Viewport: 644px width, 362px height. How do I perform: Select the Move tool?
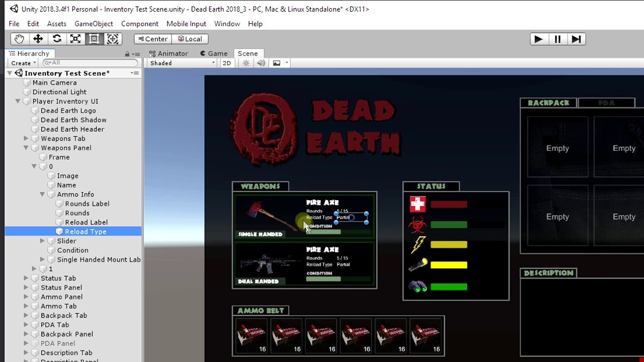click(38, 39)
